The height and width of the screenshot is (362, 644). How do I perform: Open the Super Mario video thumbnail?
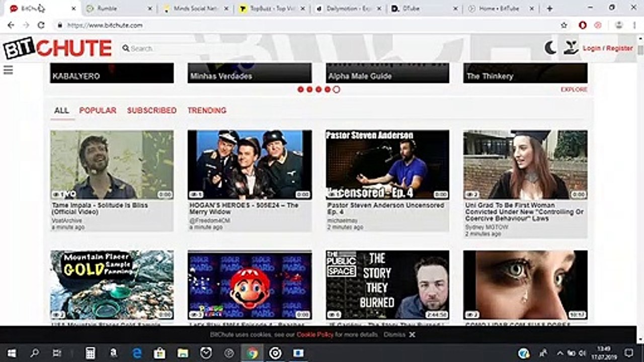click(x=250, y=285)
